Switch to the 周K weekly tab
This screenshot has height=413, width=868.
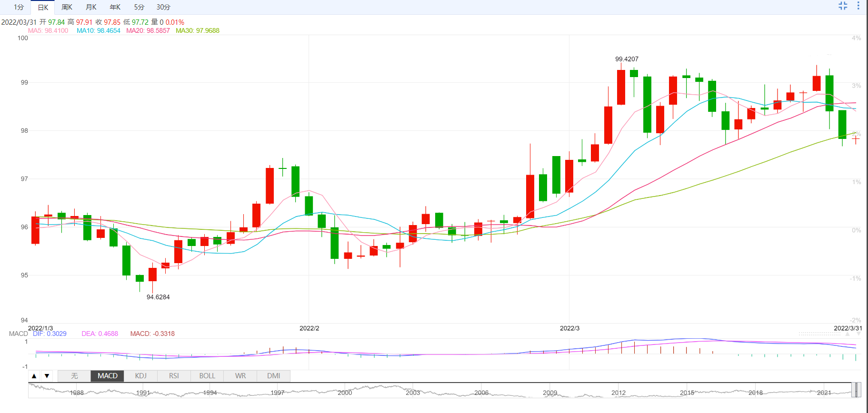point(67,7)
